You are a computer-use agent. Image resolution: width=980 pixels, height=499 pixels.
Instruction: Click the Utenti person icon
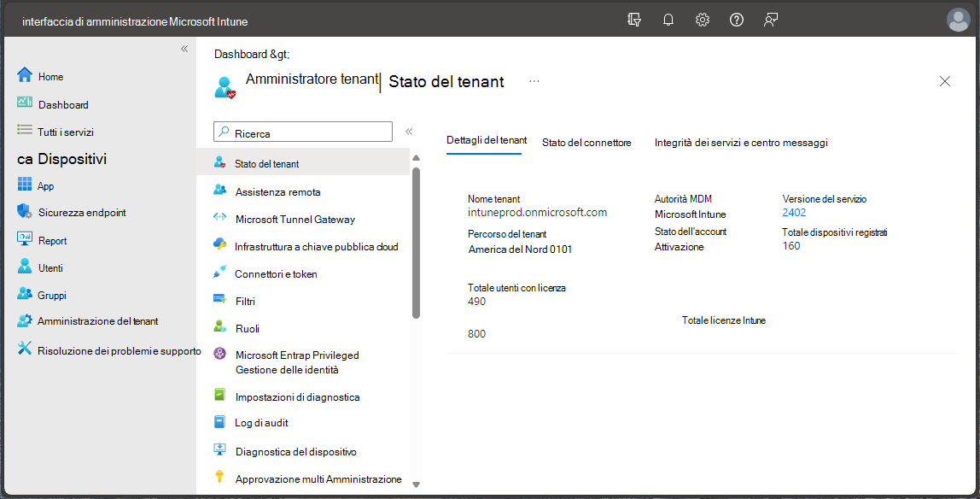tap(25, 267)
